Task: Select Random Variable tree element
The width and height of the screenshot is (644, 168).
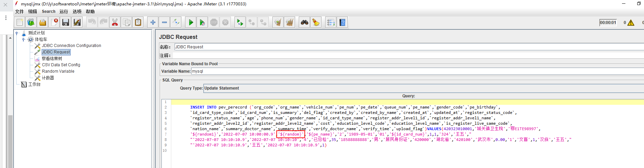Action: (58, 71)
